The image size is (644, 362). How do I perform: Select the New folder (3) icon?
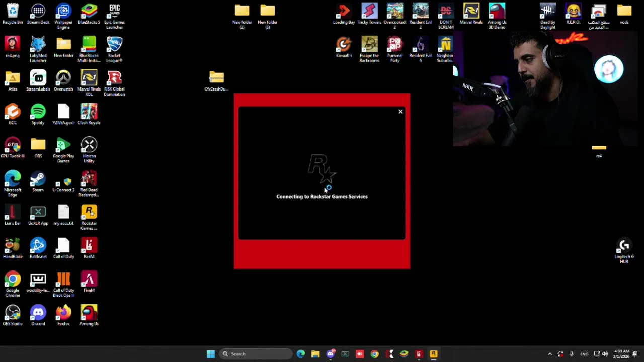[268, 17]
